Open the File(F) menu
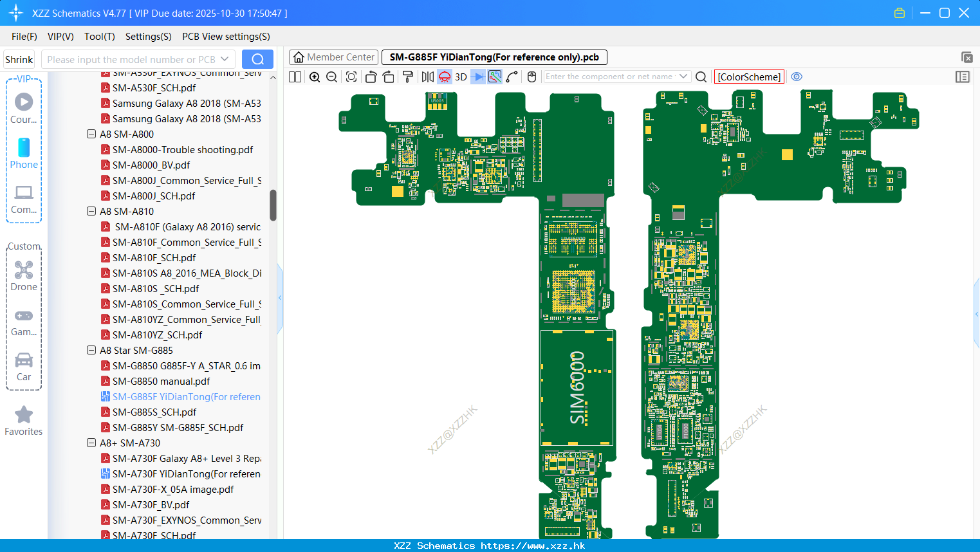980x552 pixels. point(24,37)
